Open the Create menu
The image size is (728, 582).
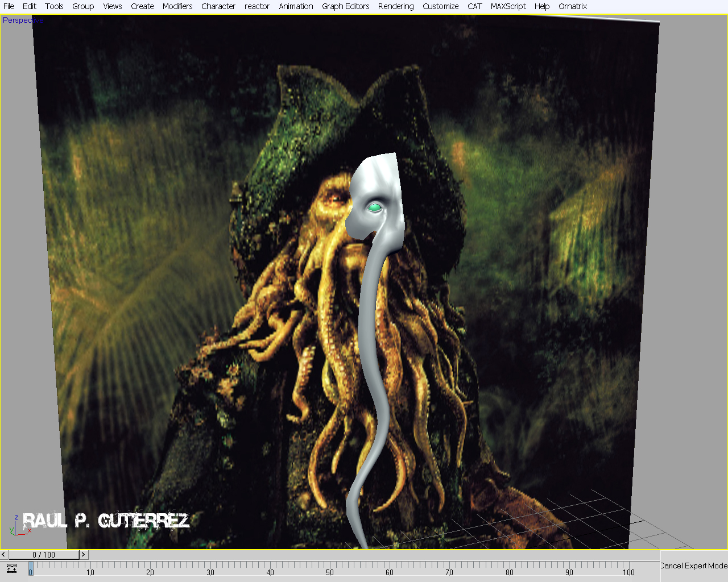point(142,6)
